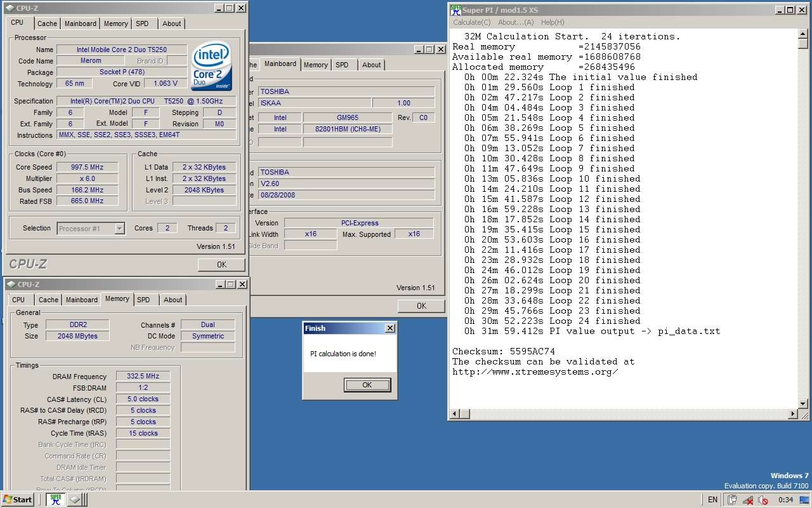The width and height of the screenshot is (812, 508).
Task: Click the Core VID value 1.063 V
Action: [x=166, y=84]
